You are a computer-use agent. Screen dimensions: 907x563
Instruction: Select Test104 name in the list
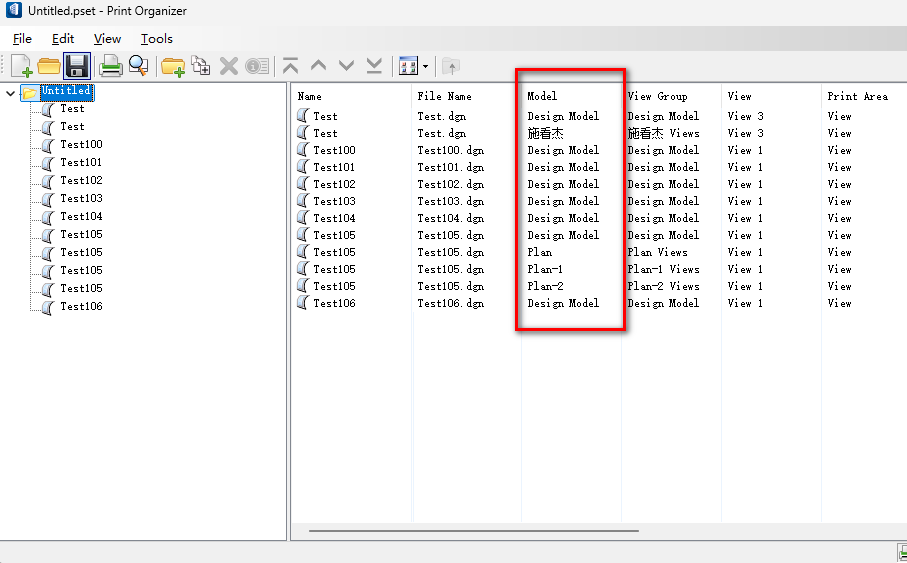pyautogui.click(x=334, y=218)
